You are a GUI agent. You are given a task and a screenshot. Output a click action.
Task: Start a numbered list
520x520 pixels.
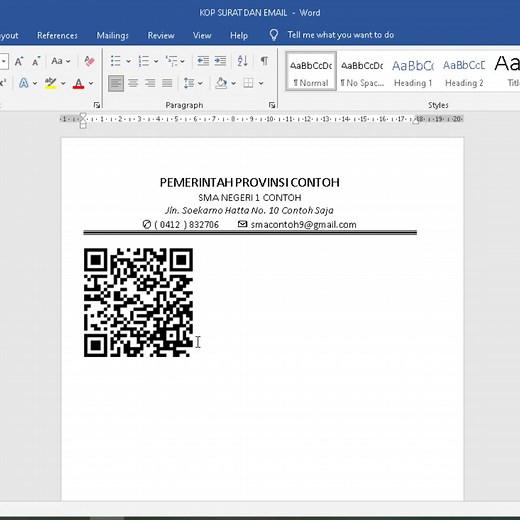[144, 61]
